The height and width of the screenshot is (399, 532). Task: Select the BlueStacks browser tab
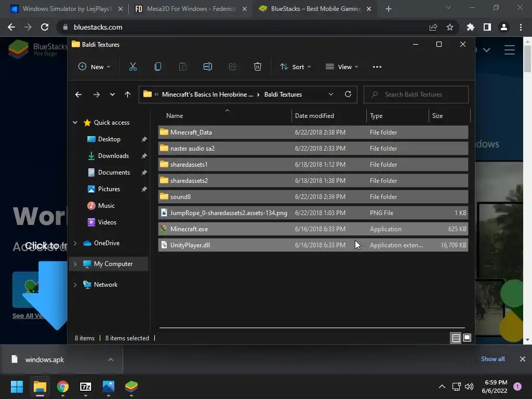315,9
